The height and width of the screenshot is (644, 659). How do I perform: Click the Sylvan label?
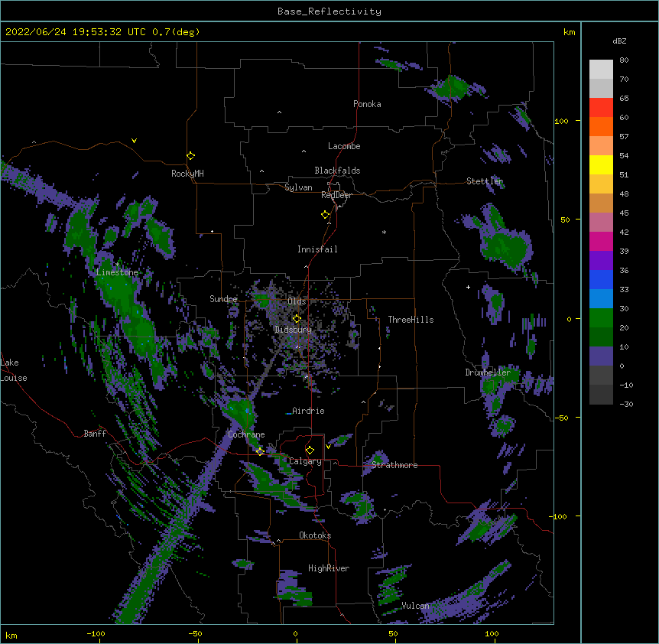tap(298, 187)
